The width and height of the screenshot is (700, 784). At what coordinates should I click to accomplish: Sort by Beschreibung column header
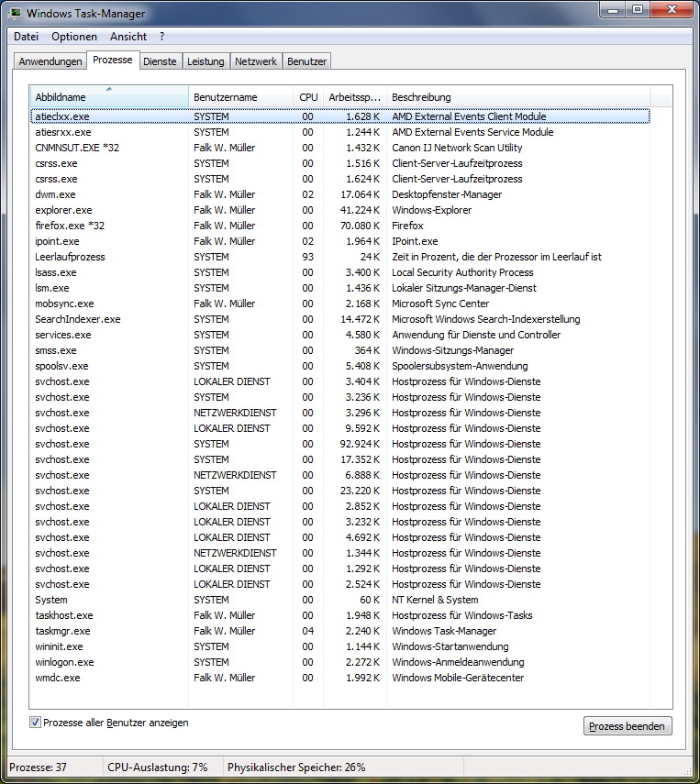[x=517, y=97]
